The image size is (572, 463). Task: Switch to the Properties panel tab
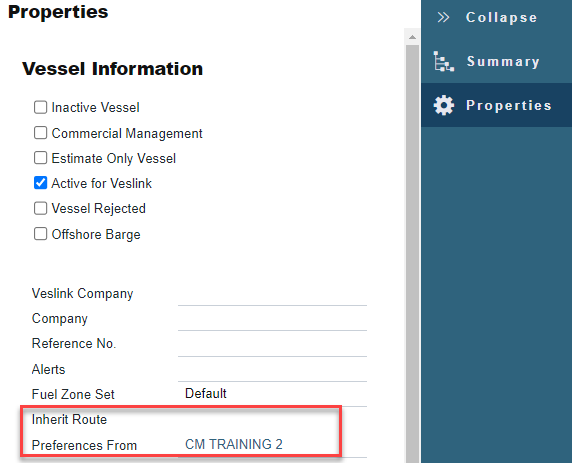pos(496,105)
